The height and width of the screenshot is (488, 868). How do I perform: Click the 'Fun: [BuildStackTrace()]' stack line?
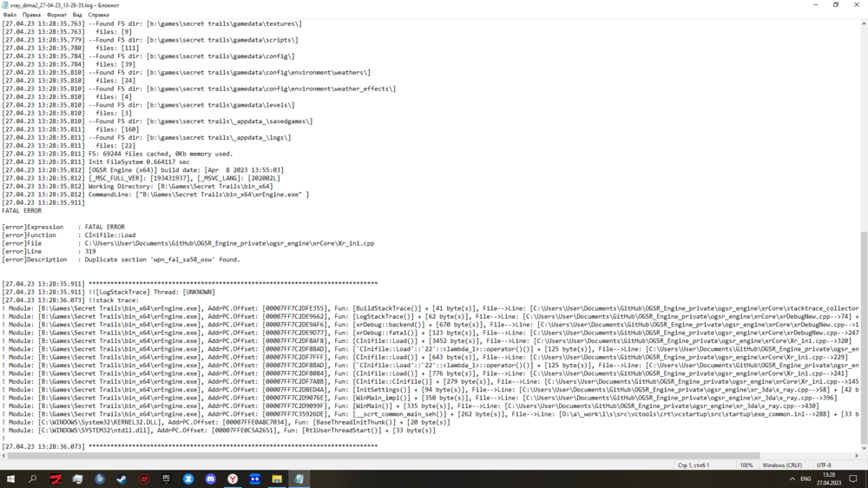coord(431,308)
